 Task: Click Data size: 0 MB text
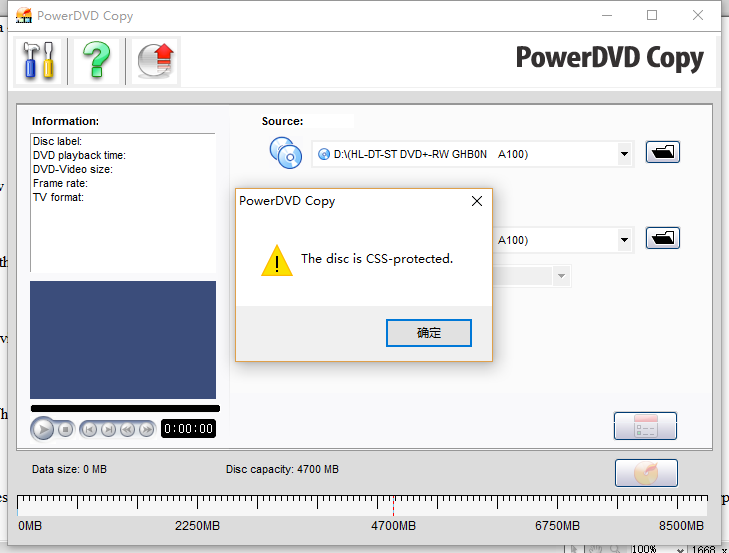pyautogui.click(x=69, y=469)
